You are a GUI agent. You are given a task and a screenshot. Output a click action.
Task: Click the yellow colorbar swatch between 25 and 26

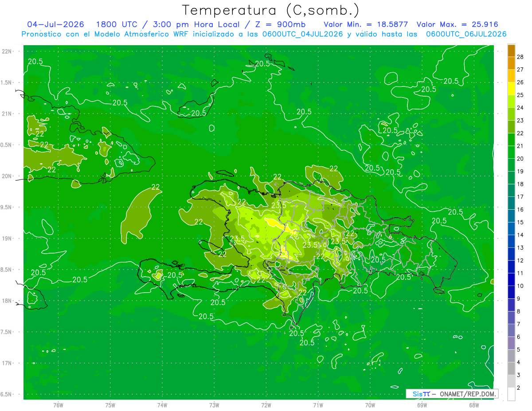(x=511, y=88)
